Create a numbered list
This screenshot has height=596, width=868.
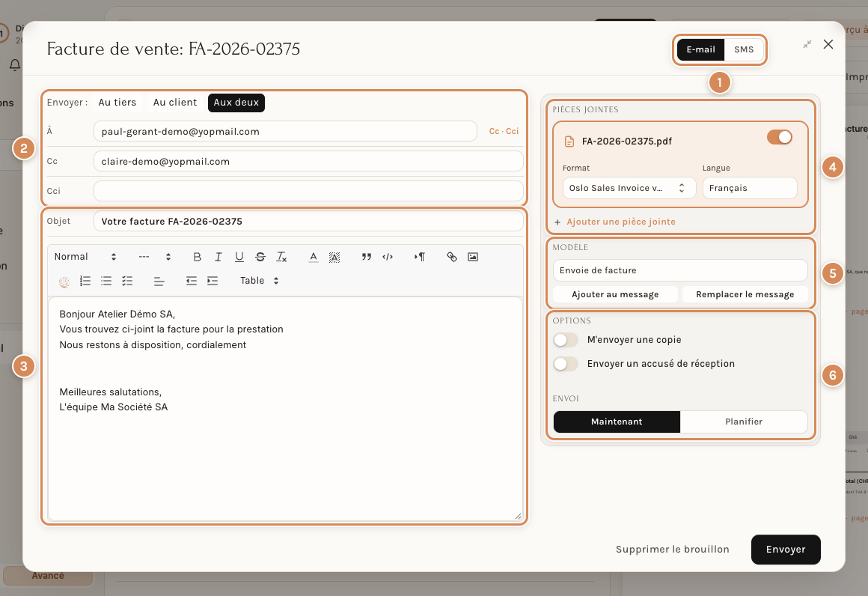coord(85,281)
